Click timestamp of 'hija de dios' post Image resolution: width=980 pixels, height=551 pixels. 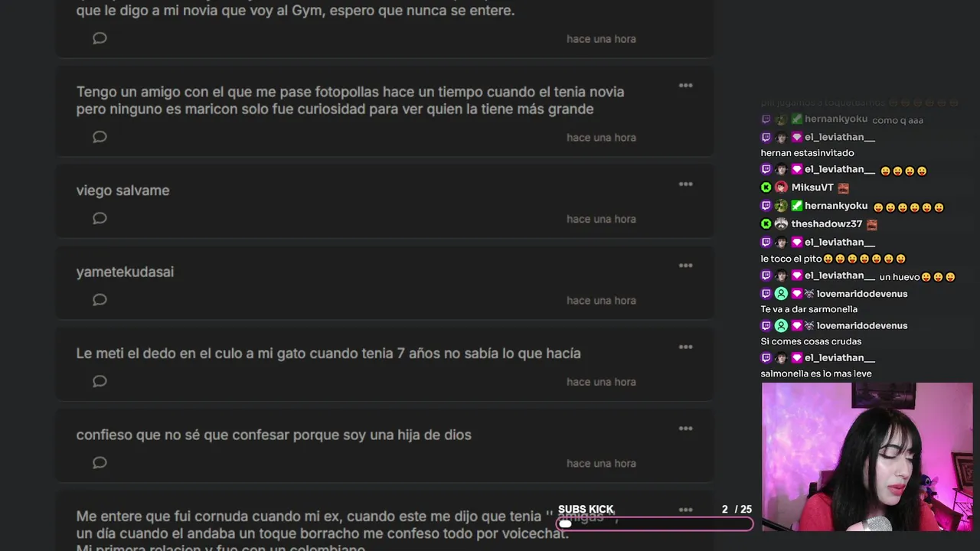pos(601,463)
